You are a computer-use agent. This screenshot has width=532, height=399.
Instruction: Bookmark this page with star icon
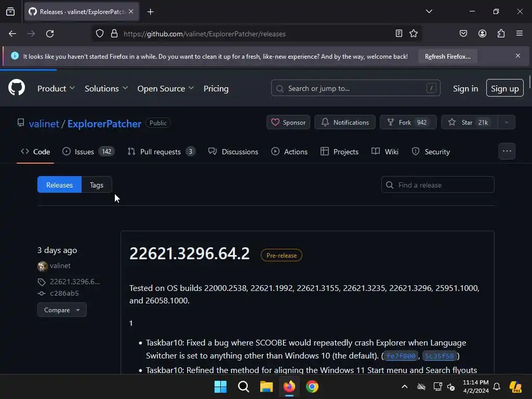[x=413, y=33]
